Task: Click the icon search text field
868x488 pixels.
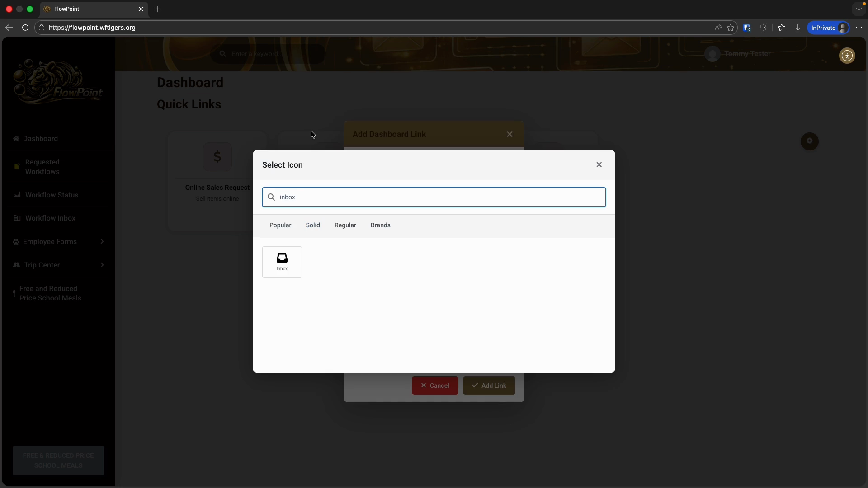Action: [434, 197]
